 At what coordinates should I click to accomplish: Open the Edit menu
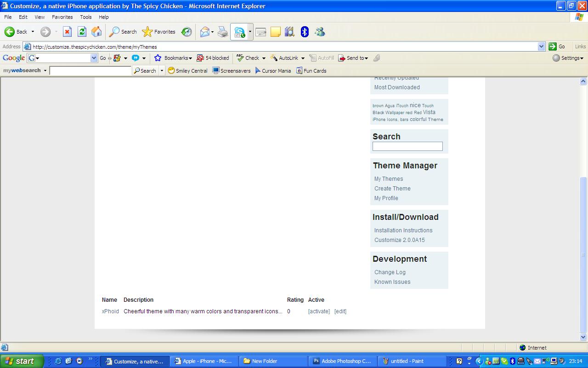click(23, 17)
